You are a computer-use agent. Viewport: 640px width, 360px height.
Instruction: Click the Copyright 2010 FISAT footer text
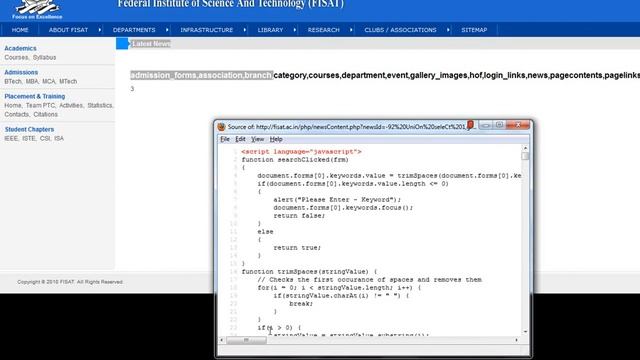click(70, 282)
